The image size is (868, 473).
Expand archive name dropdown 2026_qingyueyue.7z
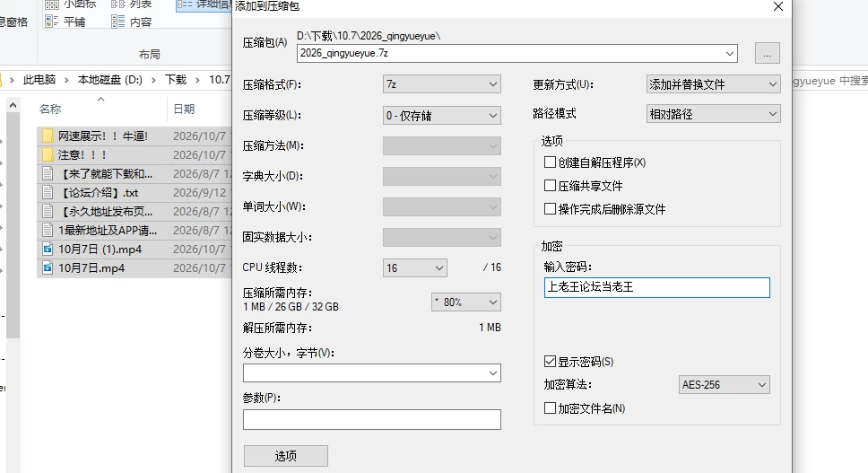tap(730, 53)
